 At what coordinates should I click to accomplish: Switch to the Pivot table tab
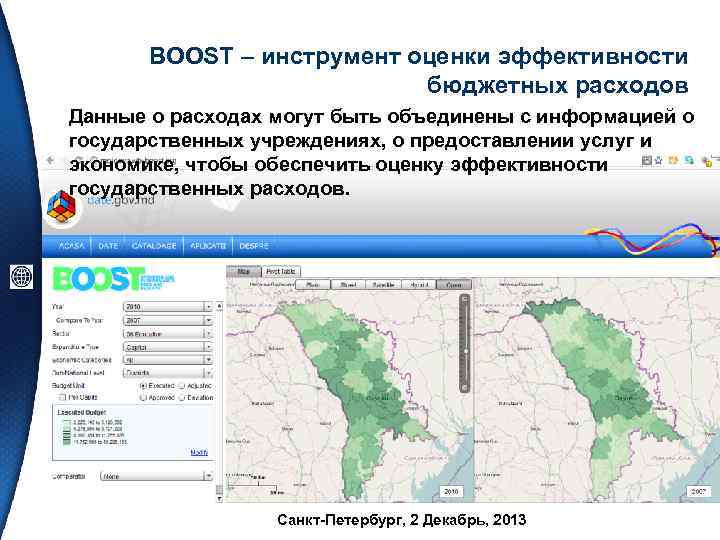(x=281, y=271)
